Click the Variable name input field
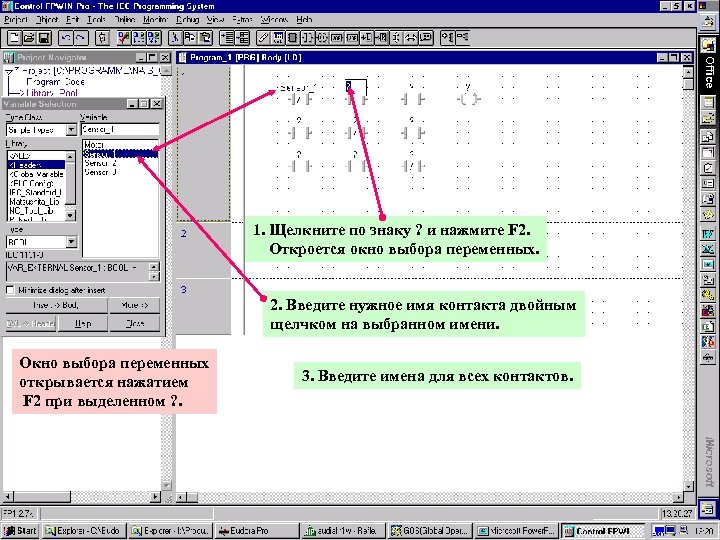 [120, 130]
